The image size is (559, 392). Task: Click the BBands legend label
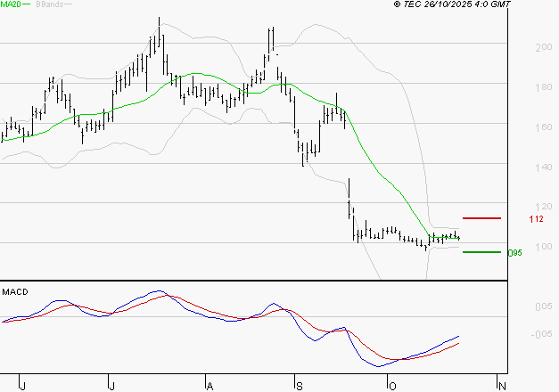pos(50,4)
